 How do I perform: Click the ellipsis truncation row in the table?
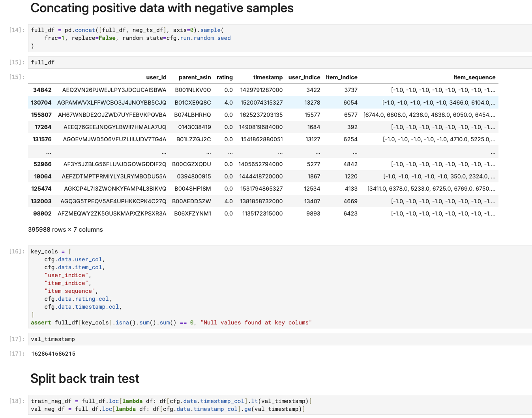click(x=263, y=152)
